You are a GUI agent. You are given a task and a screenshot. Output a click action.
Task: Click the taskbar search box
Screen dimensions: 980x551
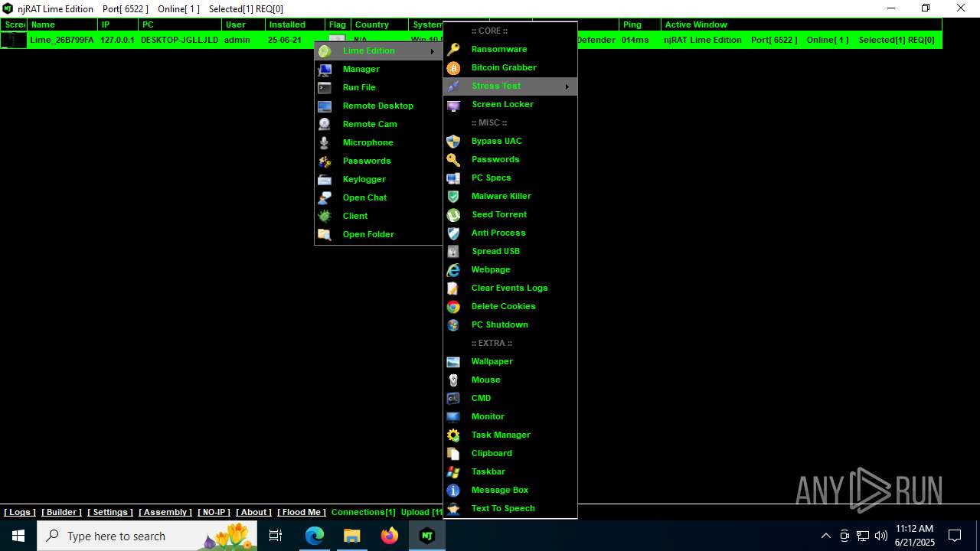tap(147, 536)
